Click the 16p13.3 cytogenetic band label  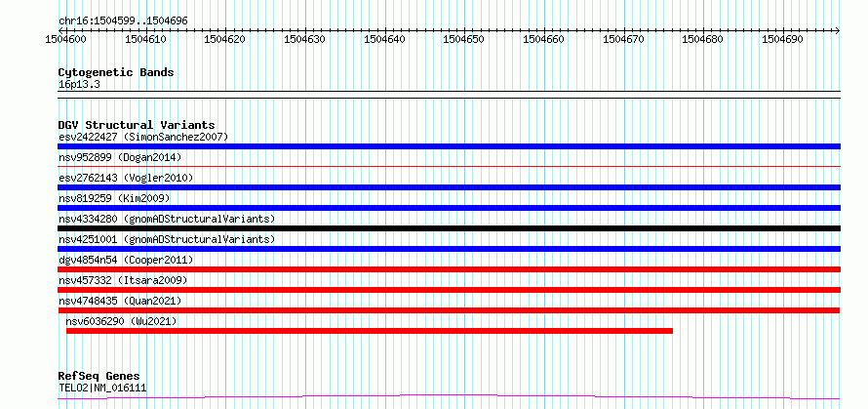[79, 85]
